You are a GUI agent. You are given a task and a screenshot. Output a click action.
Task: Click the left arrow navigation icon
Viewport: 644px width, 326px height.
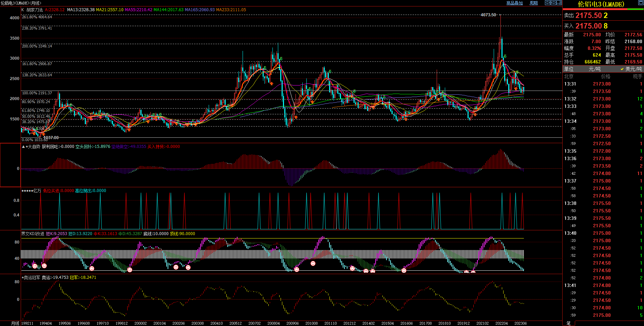coord(548,3)
